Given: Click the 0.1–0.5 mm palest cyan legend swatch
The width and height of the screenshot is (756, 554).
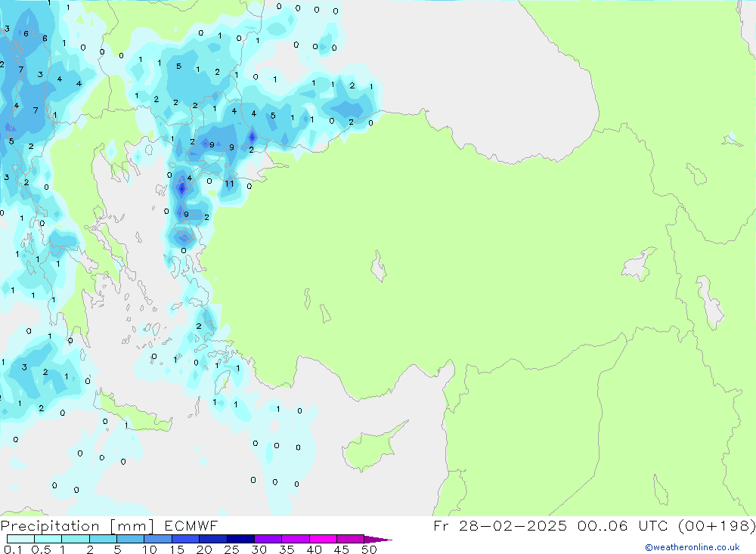Looking at the screenshot, I should click(x=20, y=539).
